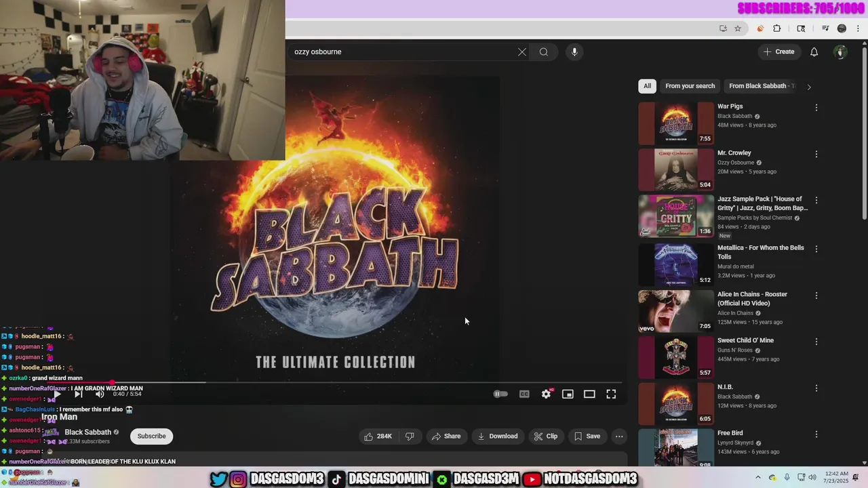Open options for Free Bird video
Screen dimensions: 868x488
(x=816, y=434)
